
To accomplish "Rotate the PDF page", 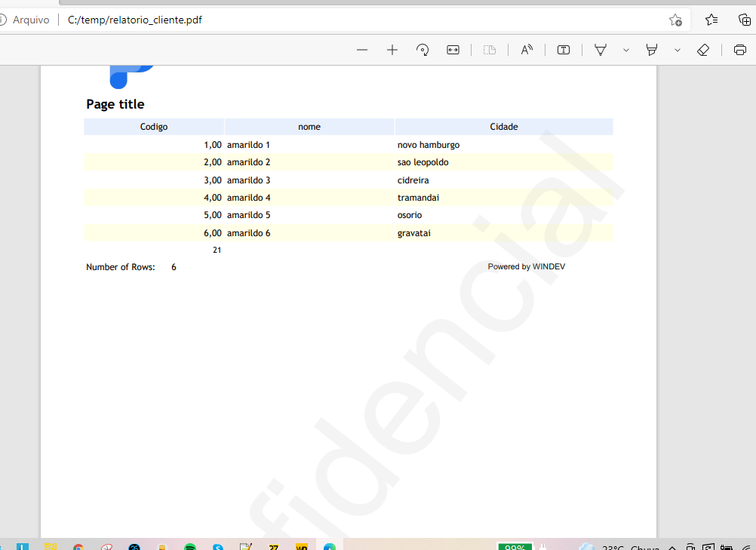I will (x=423, y=50).
